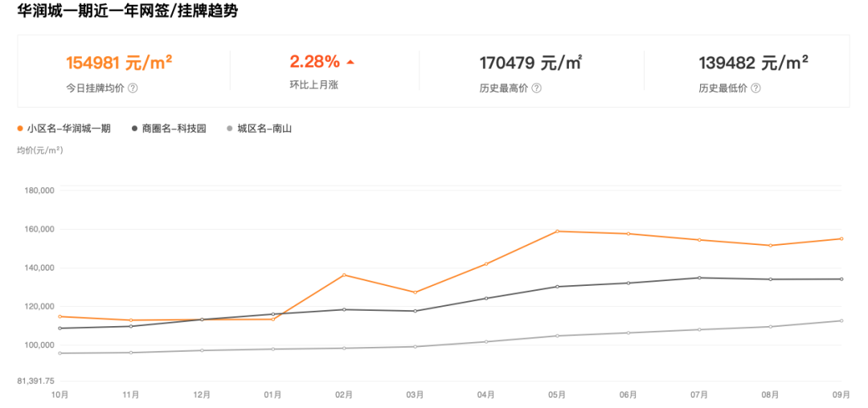Click the light gray legend dot for 南山
The image size is (868, 408).
click(231, 129)
